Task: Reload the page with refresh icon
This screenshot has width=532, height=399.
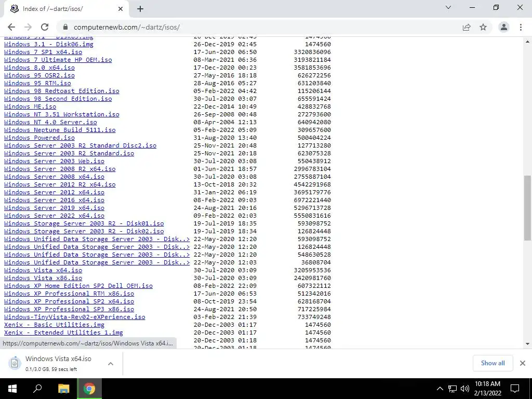Action: [x=45, y=27]
